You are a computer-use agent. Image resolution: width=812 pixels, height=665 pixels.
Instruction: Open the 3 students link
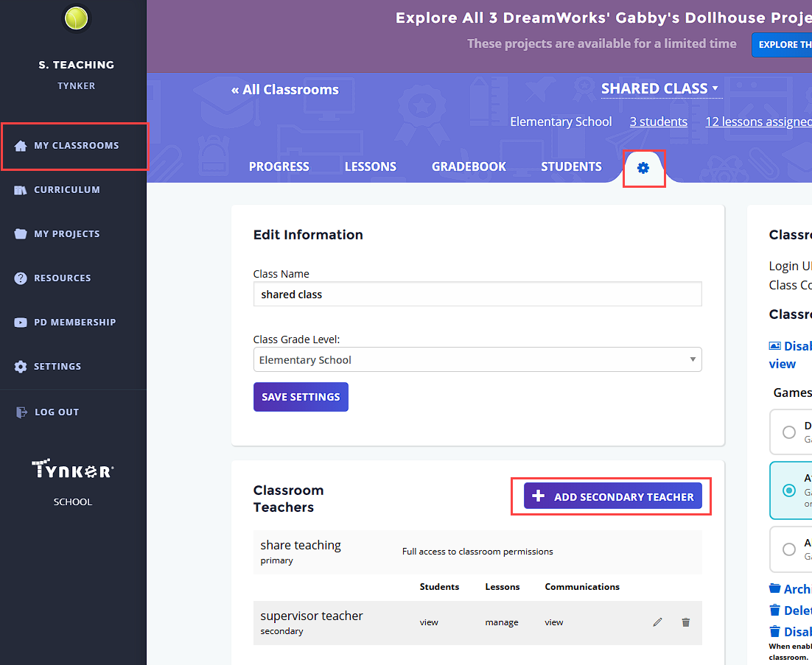tap(659, 122)
